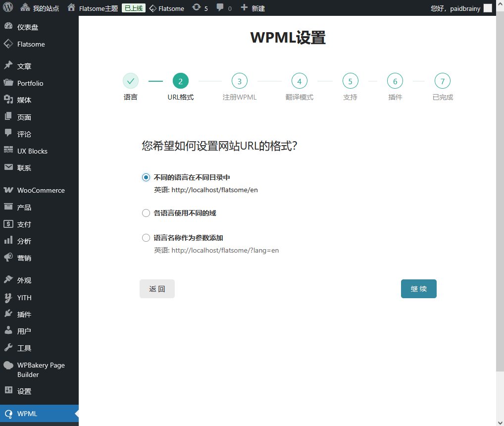504x426 pixels.
Task: Click the Flatsome diamond icon in sidebar
Action: pyautogui.click(x=8, y=44)
